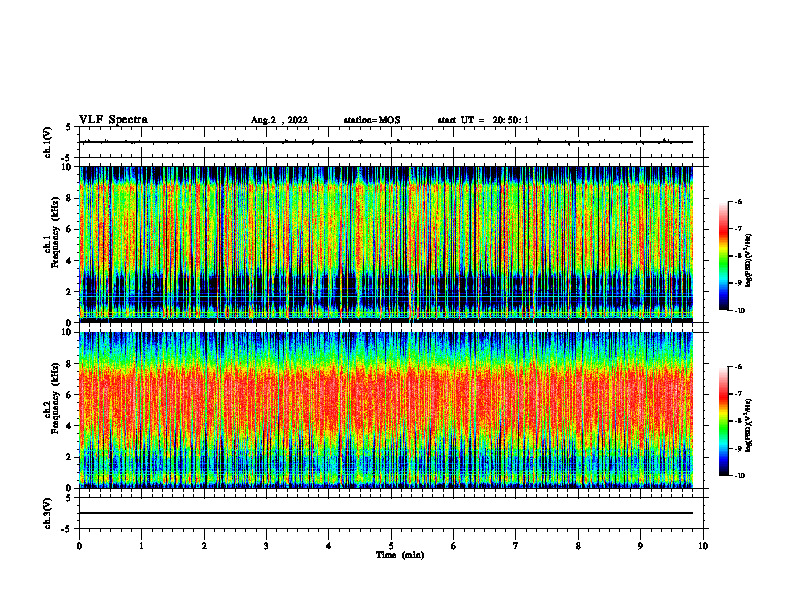Click time axis tick label "6"

coord(454,546)
